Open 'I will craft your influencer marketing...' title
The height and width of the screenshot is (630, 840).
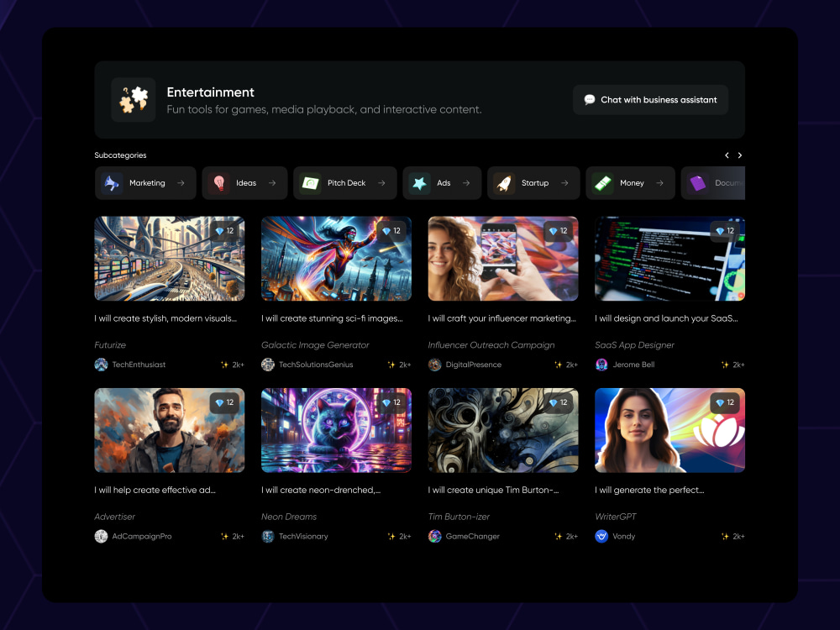(502, 318)
